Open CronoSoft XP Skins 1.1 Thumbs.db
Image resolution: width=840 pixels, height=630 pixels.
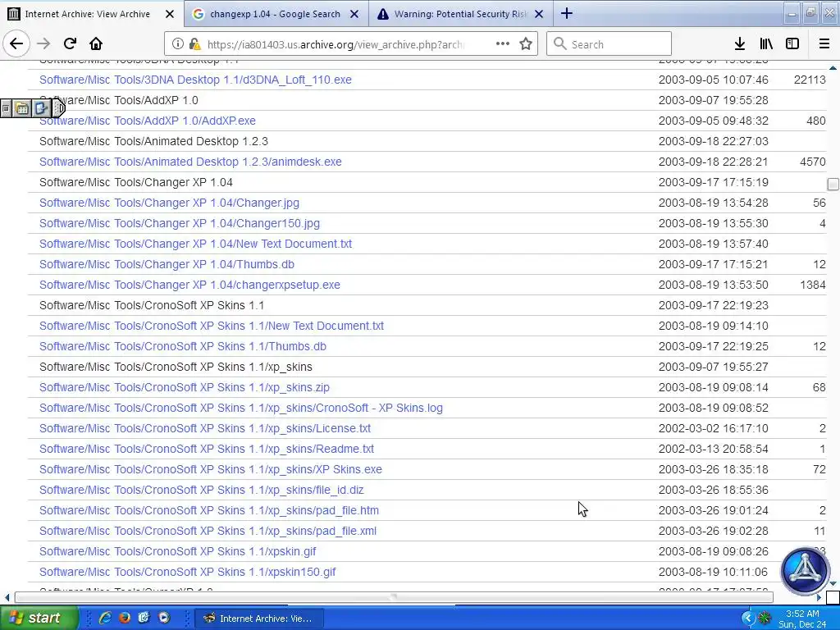click(183, 347)
